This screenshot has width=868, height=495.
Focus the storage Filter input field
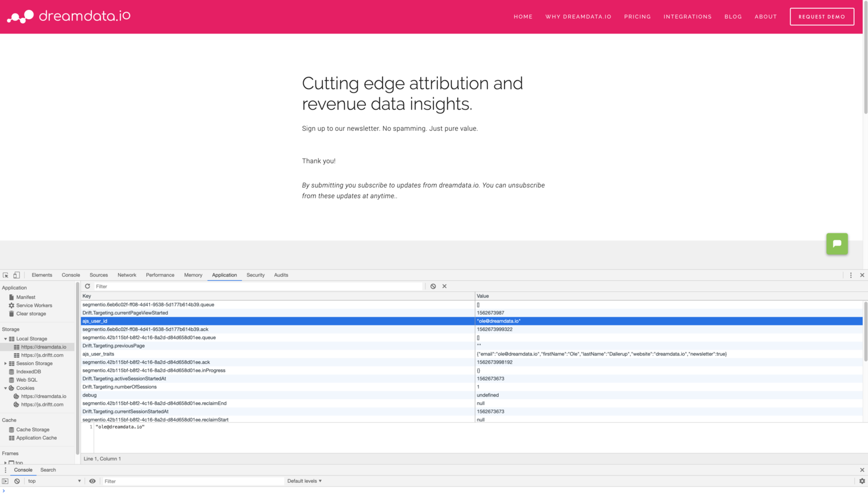tap(259, 286)
